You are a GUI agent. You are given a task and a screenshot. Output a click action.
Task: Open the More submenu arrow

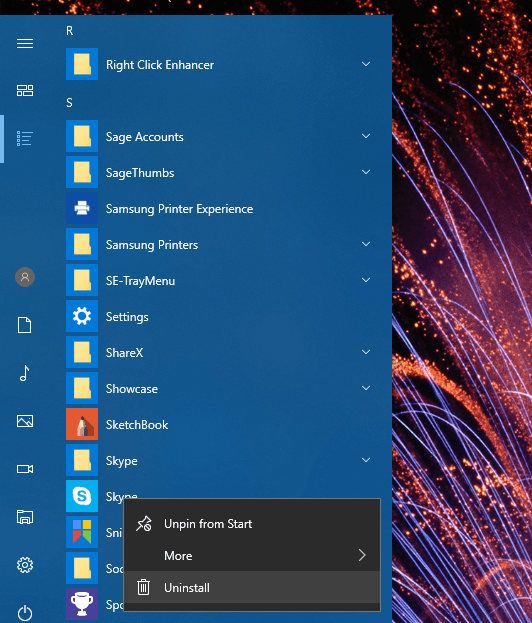[362, 555]
